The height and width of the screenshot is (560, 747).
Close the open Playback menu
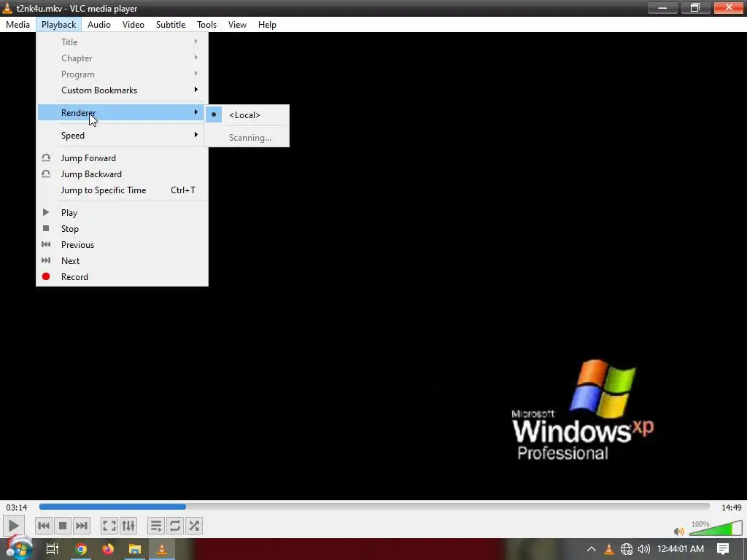tap(58, 25)
